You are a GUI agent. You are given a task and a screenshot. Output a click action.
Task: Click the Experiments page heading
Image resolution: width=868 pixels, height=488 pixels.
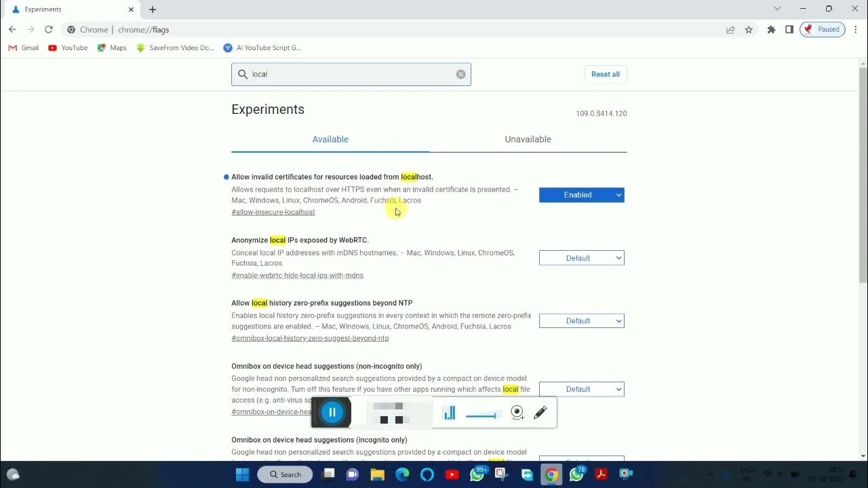click(268, 110)
